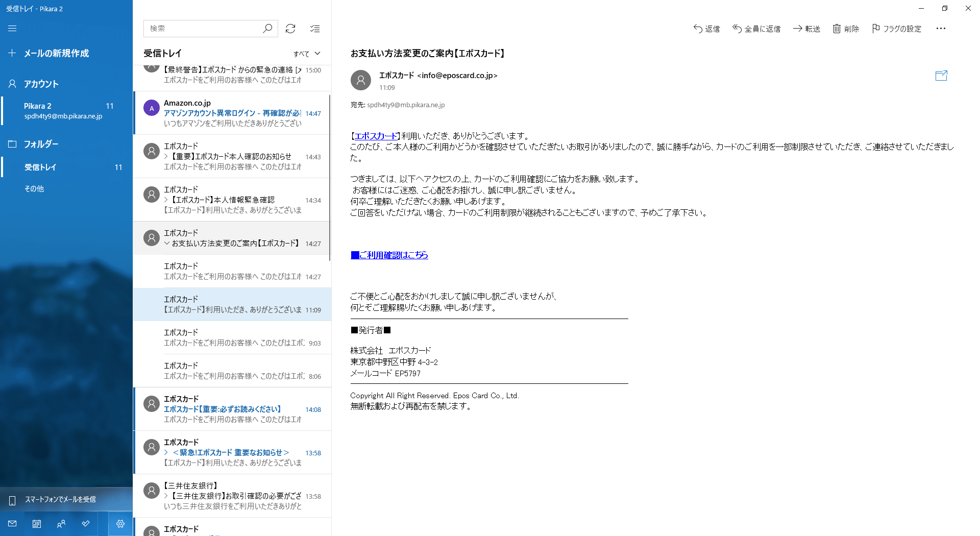
Task: Expand the 三井住友銀行 conversation thread
Action: (x=166, y=496)
